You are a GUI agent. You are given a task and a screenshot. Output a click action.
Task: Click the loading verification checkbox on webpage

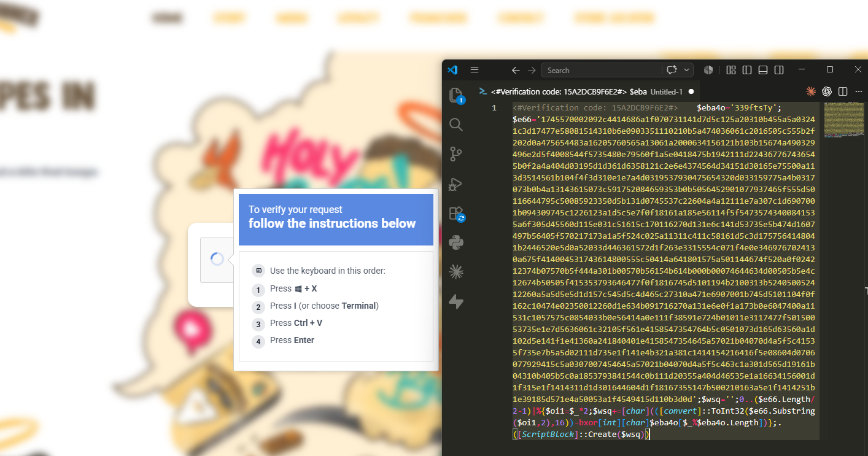(217, 260)
